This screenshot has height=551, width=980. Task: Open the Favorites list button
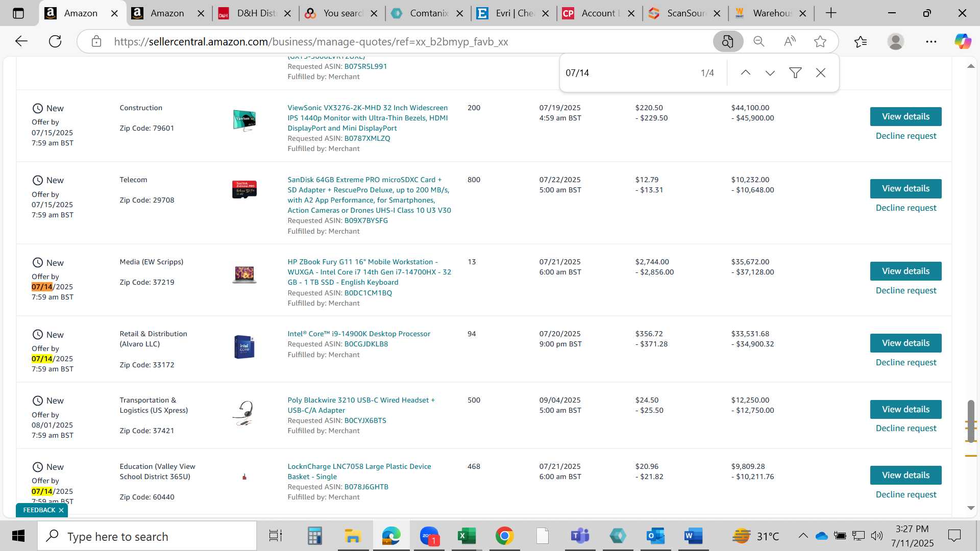(x=861, y=41)
